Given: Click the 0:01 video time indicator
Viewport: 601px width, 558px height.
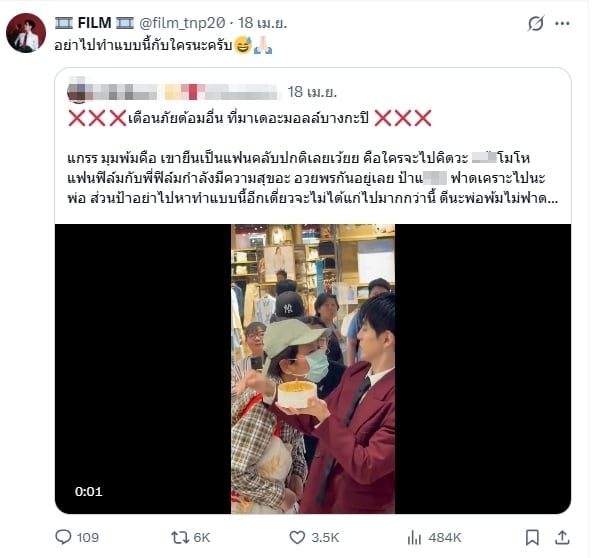Looking at the screenshot, I should [89, 491].
